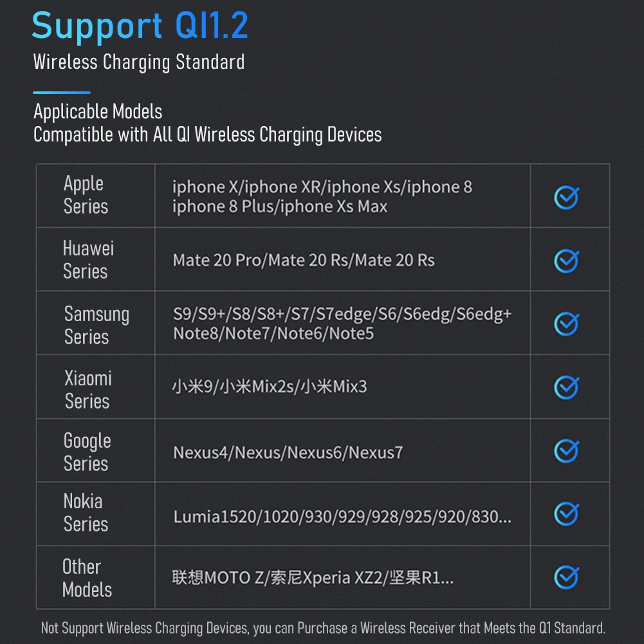Click the Google Series checkmark icon

pyautogui.click(x=566, y=450)
